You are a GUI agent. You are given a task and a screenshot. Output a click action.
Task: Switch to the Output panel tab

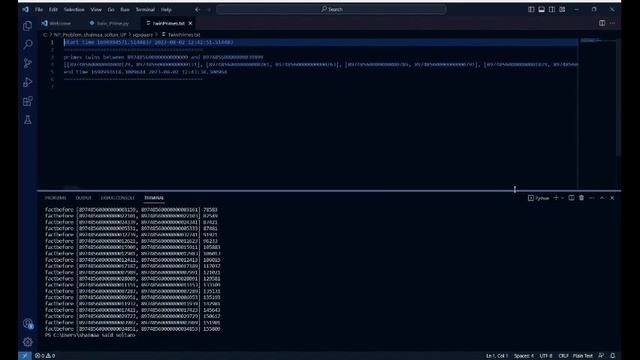[x=84, y=198]
